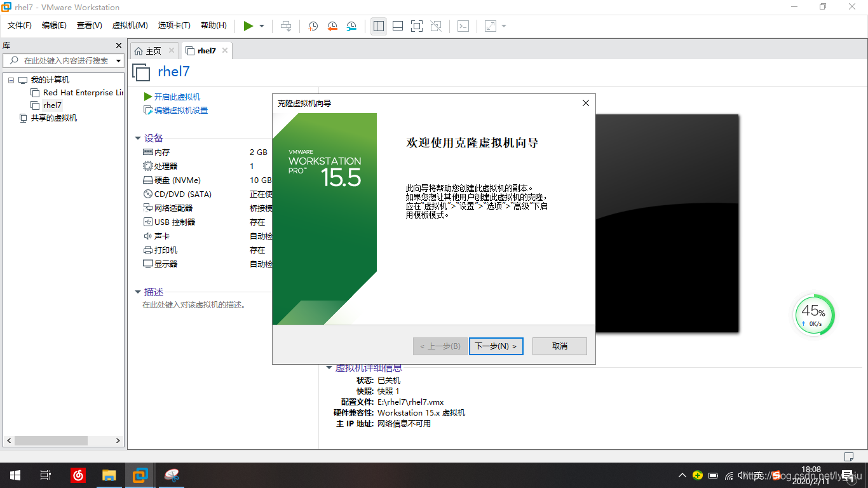Revert to snapshot using orange arrow icon
The width and height of the screenshot is (868, 488).
click(332, 26)
